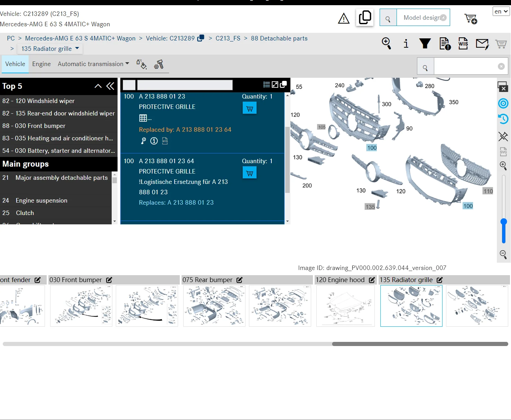The width and height of the screenshot is (511, 420).
Task: Click the copy vehicle data icon
Action: tap(365, 17)
